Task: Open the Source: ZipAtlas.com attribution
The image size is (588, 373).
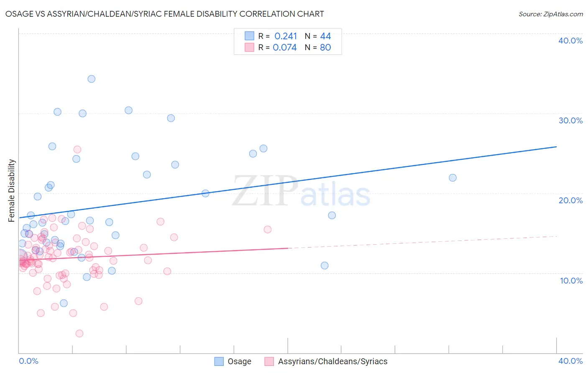Action: click(x=550, y=14)
